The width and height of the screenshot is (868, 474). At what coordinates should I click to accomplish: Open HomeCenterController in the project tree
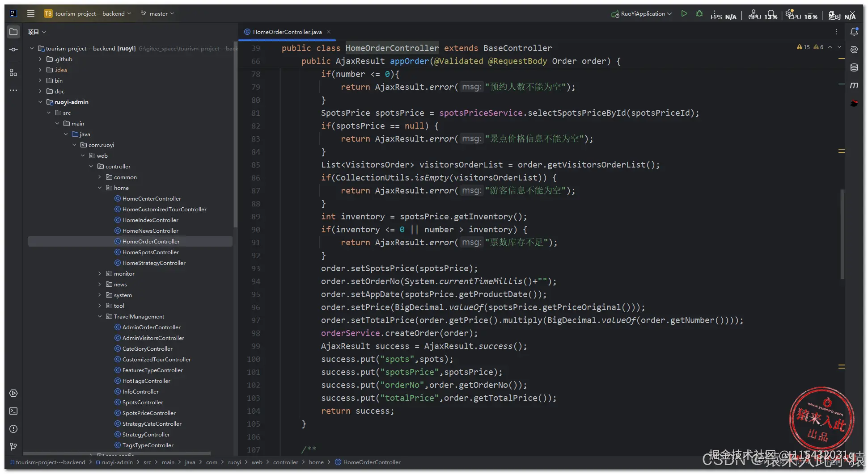(x=152, y=198)
